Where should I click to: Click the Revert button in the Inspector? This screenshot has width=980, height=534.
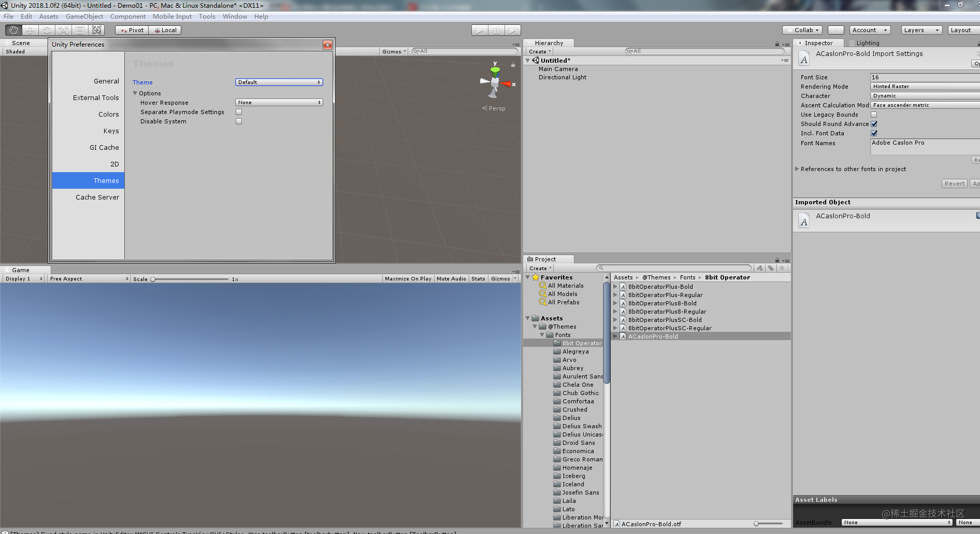tap(954, 183)
